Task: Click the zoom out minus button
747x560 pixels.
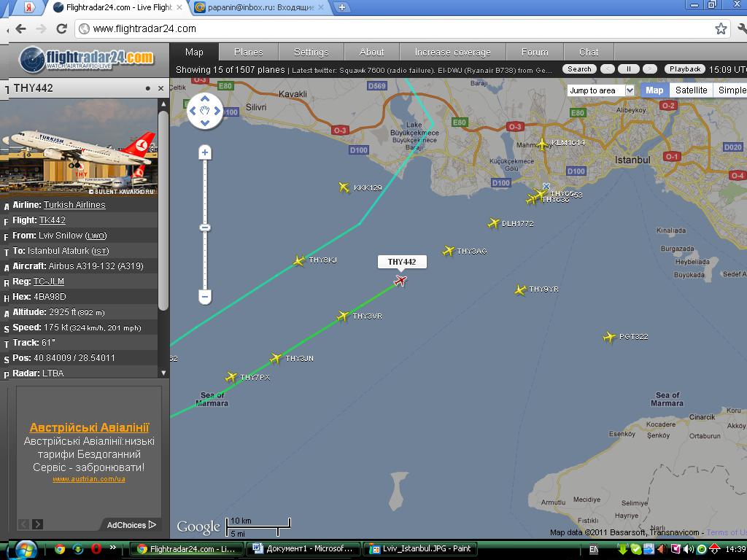Action: [x=205, y=297]
